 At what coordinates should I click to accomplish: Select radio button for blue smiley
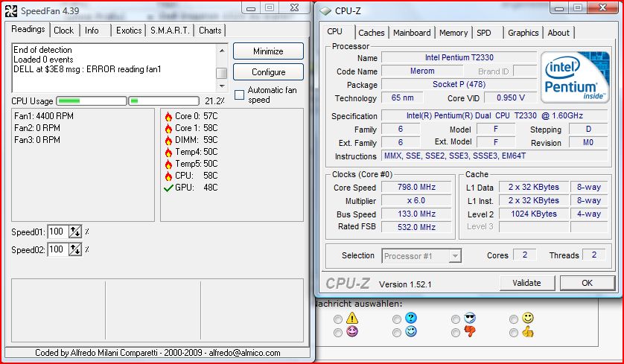tap(396, 333)
